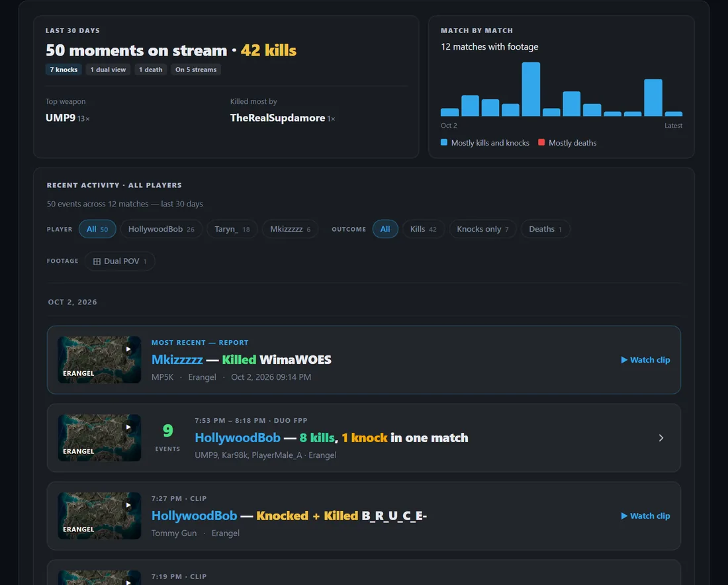The width and height of the screenshot is (728, 585).
Task: Click the B_R_U_C_E- victim name
Action: point(394,516)
